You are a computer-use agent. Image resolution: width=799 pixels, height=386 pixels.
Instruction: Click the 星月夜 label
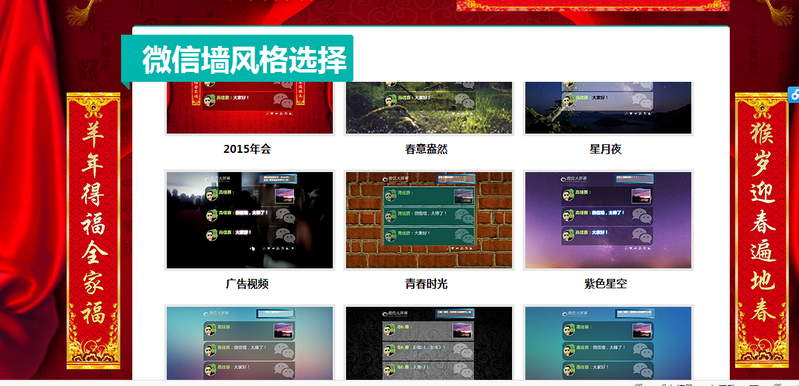pos(605,149)
